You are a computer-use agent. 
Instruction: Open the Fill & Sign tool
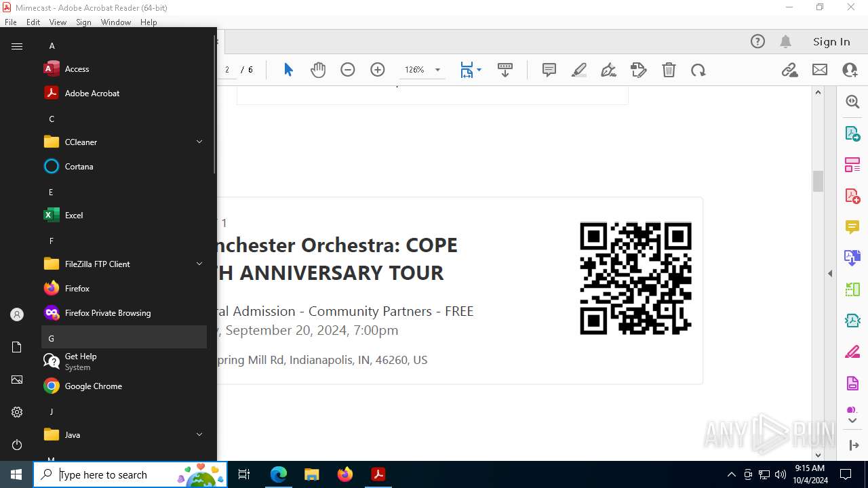coord(852,352)
